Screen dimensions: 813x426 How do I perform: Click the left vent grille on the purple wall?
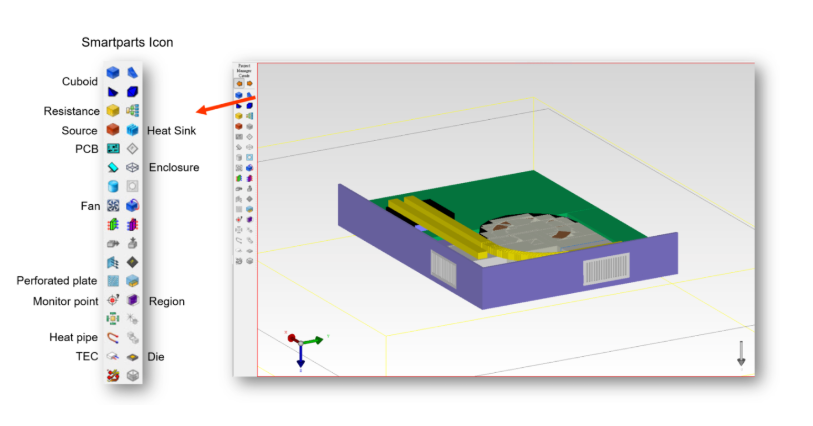coord(443,269)
